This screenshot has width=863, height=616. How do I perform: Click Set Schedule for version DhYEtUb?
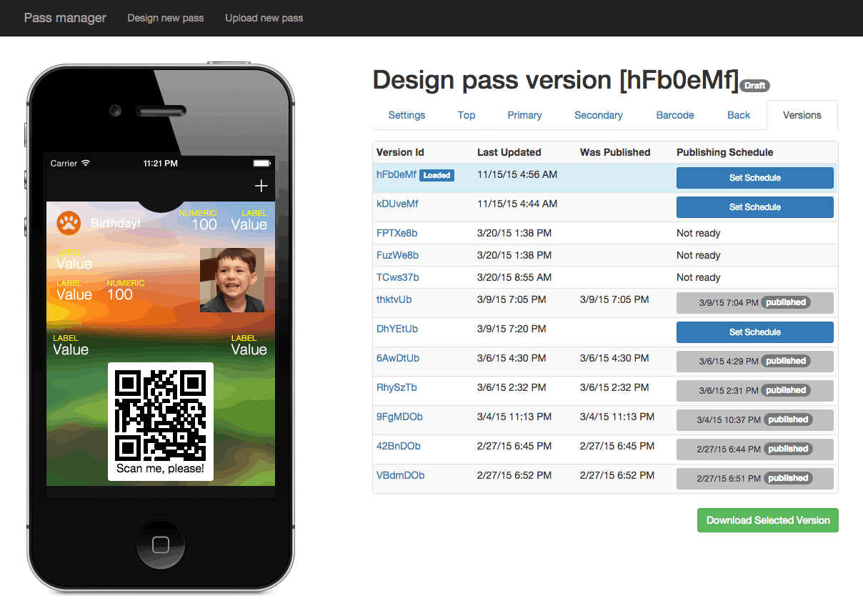tap(755, 332)
